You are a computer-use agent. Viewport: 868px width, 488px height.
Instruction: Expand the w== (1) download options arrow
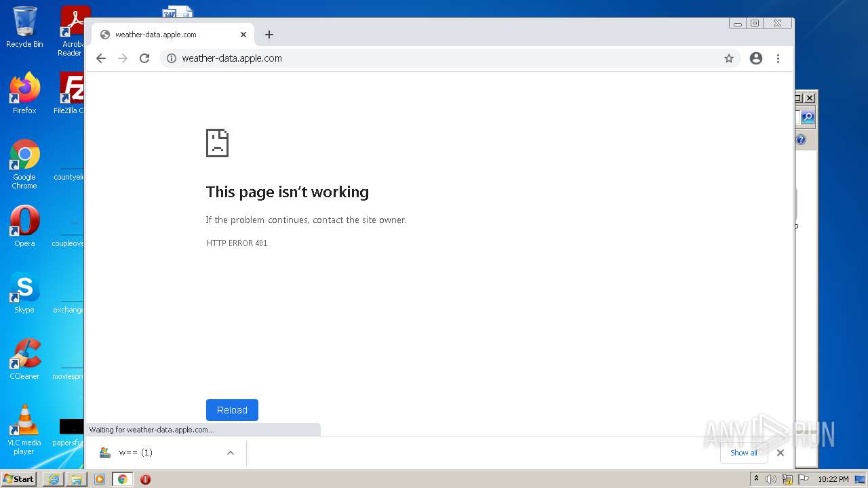(x=231, y=453)
